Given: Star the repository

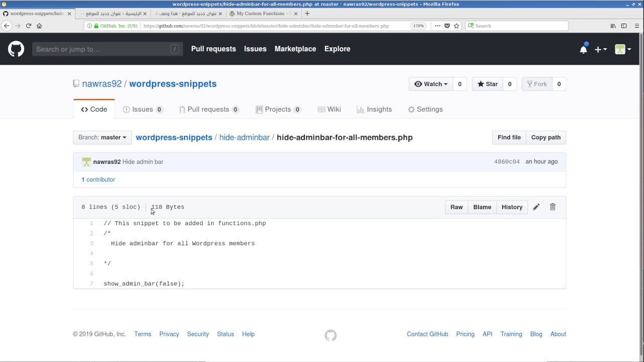Looking at the screenshot, I should (x=487, y=84).
